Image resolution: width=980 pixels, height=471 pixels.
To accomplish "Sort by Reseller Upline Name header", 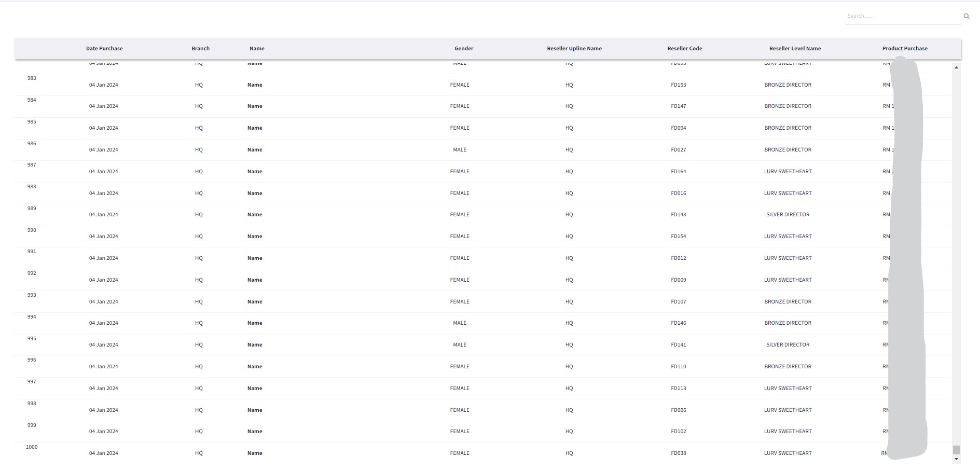I will click(x=574, y=48).
